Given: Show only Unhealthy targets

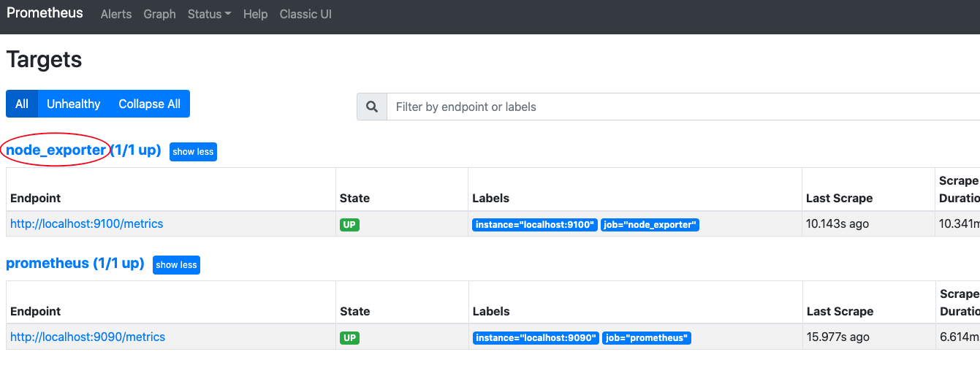Looking at the screenshot, I should 73,104.
